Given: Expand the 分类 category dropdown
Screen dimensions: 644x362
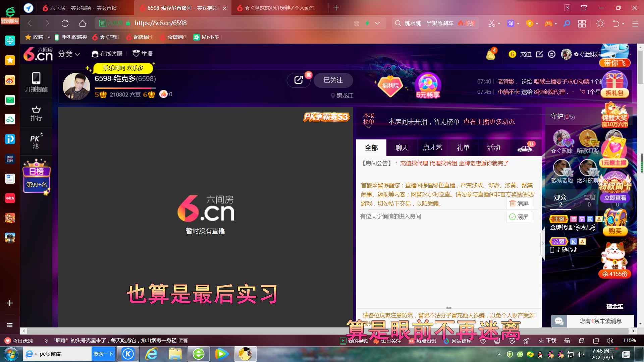Looking at the screenshot, I should coord(69,54).
